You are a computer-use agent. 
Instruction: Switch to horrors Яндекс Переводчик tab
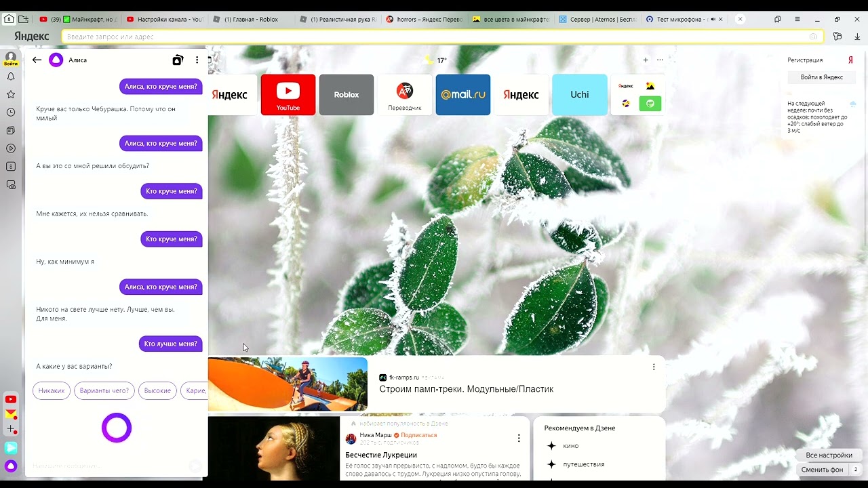click(425, 20)
